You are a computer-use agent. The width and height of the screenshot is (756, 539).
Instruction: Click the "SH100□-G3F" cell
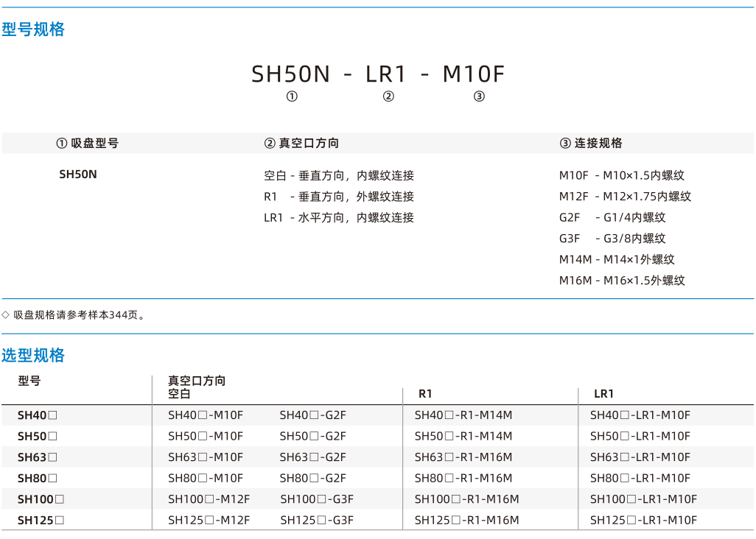coord(317,499)
